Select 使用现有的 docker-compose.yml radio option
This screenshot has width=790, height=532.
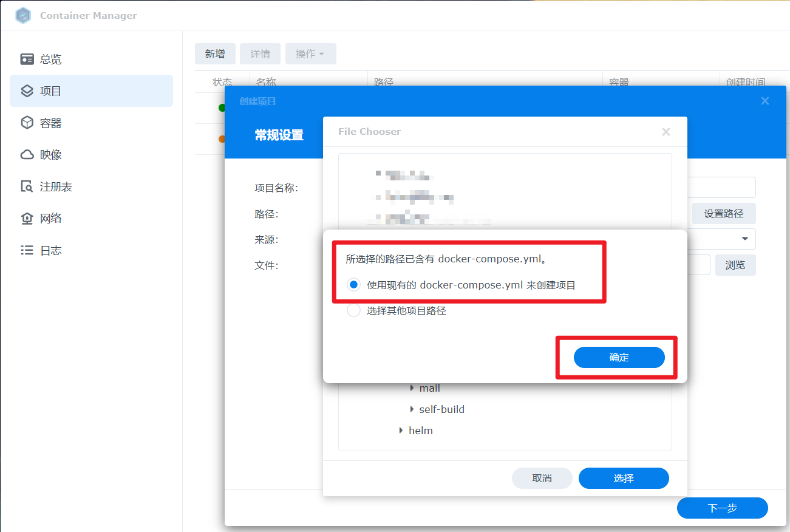tap(353, 285)
